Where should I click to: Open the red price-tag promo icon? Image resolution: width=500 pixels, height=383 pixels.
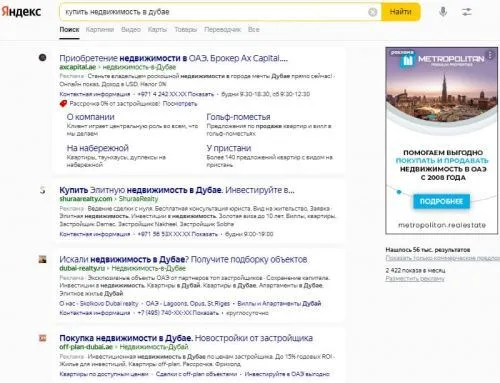pyautogui.click(x=63, y=104)
